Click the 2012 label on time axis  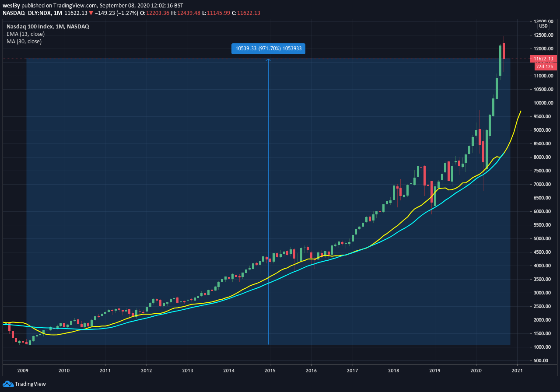coord(146,370)
